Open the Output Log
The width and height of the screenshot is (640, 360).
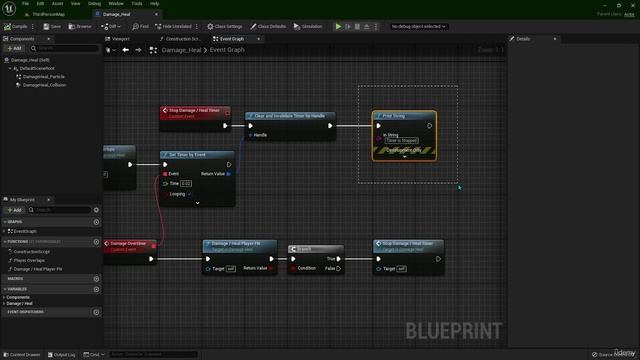tap(62, 355)
